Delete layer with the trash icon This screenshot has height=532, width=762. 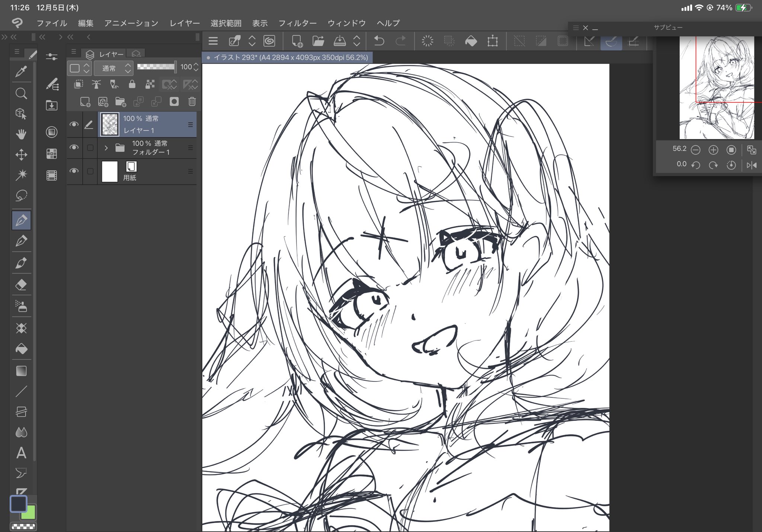[x=192, y=101]
